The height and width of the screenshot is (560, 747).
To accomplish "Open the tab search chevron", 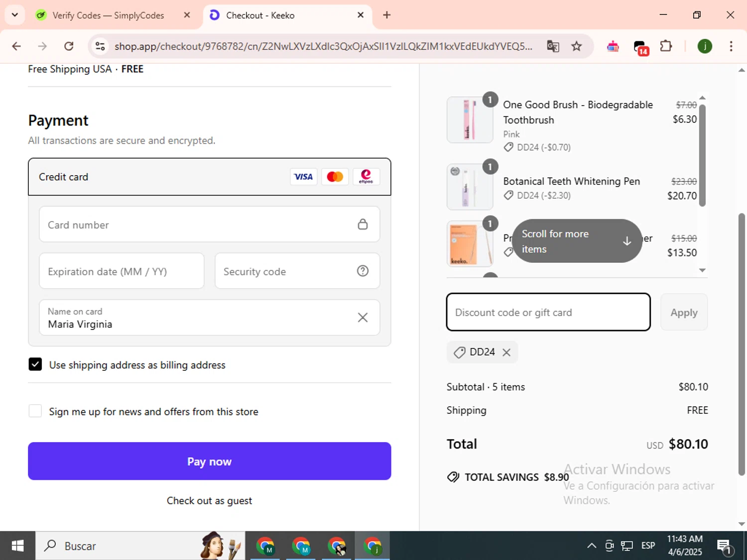I will click(14, 15).
